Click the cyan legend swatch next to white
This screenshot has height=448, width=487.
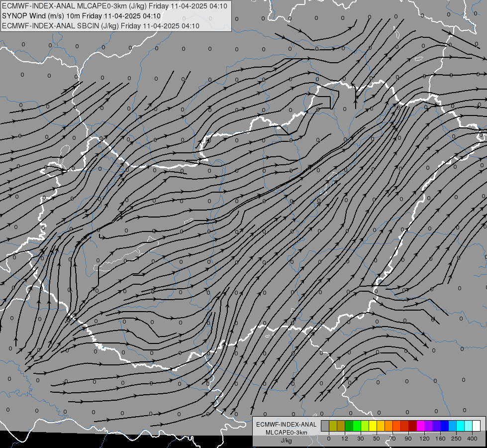tap(469, 426)
